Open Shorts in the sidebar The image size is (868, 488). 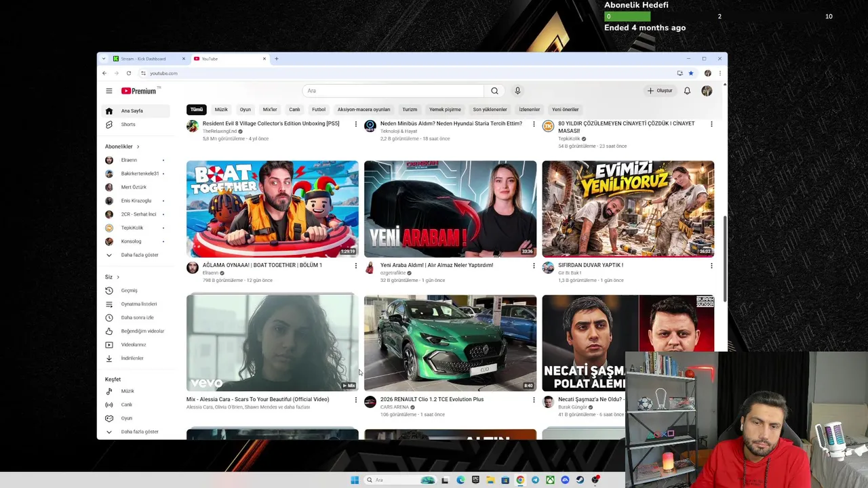128,124
